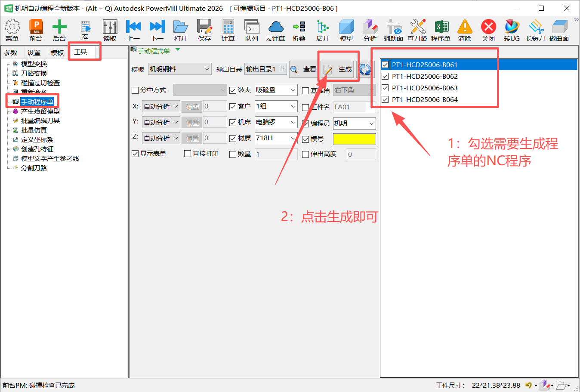
Task: Open the 编程员 机明 dropdown
Action: pyautogui.click(x=355, y=123)
